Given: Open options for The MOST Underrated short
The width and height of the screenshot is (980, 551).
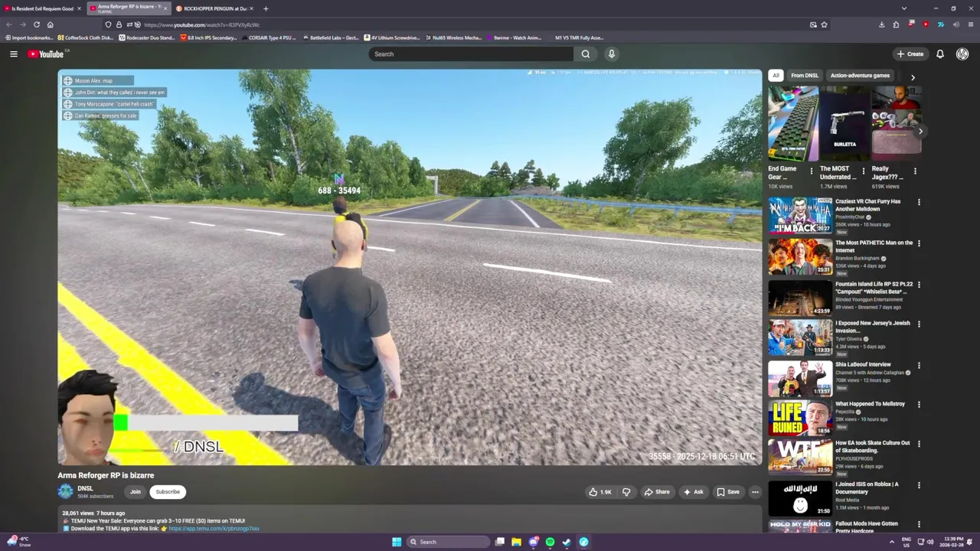Looking at the screenshot, I should [864, 171].
